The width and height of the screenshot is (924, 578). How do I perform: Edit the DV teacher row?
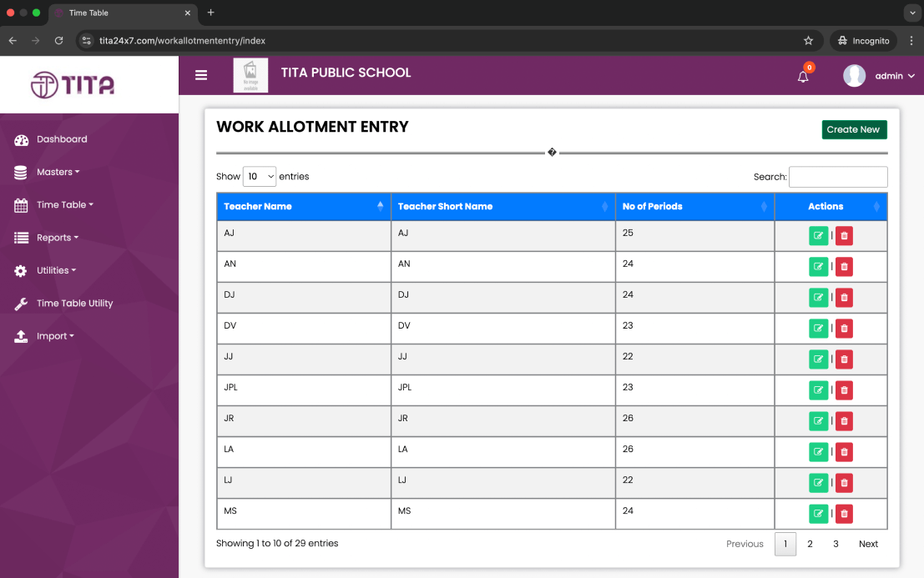coord(818,329)
